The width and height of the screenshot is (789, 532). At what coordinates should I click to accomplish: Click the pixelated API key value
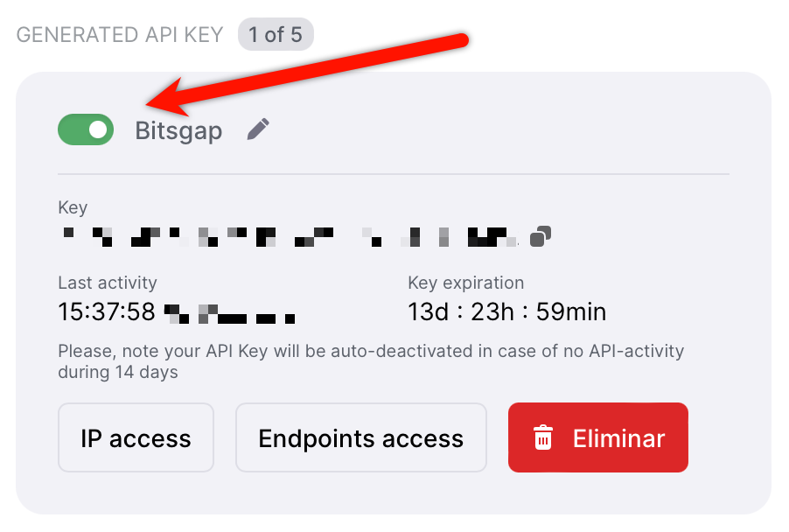point(290,236)
